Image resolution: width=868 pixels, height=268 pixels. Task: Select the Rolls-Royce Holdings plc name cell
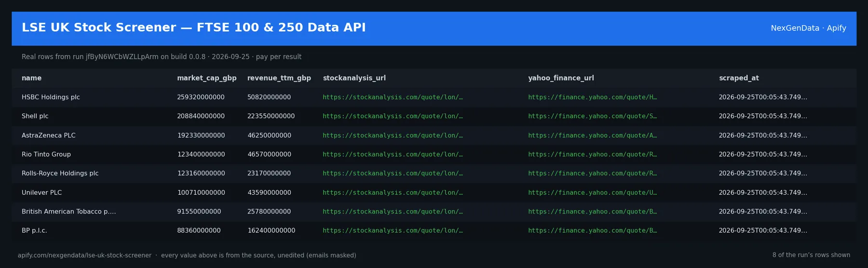click(60, 174)
